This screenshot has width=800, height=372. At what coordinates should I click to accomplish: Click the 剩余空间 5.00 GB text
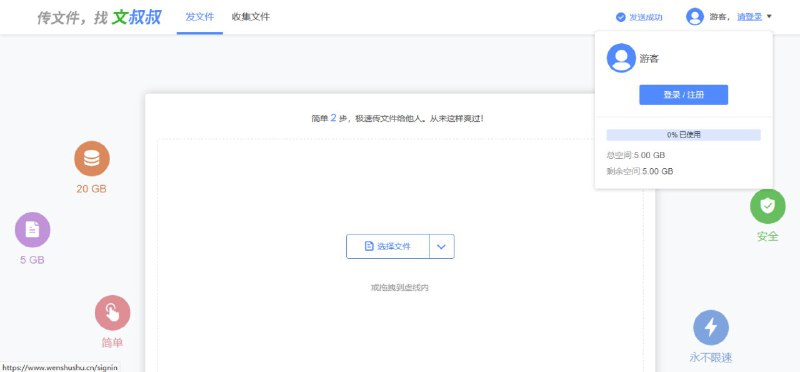[x=640, y=171]
